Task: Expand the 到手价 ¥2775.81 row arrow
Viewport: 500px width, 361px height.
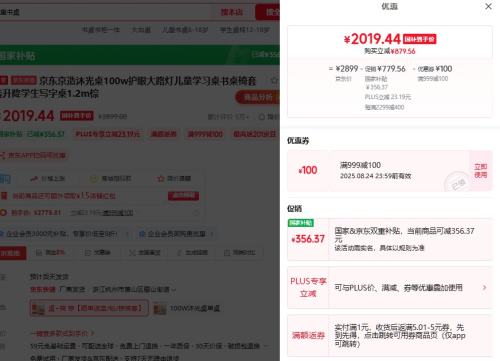Action: click(197, 213)
